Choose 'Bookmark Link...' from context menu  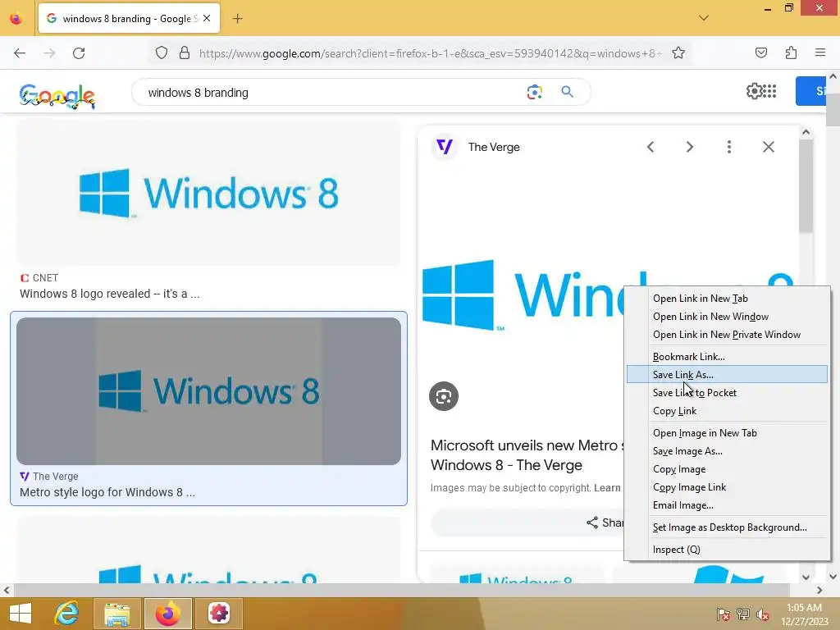(x=727, y=357)
